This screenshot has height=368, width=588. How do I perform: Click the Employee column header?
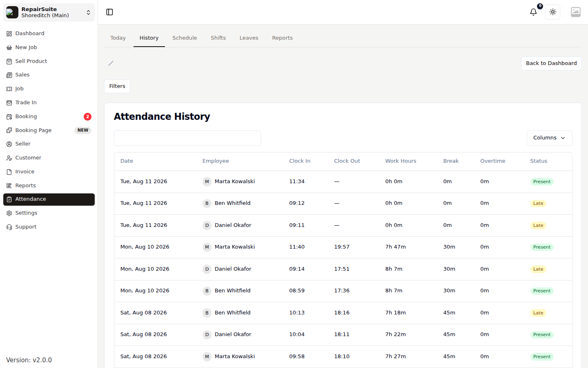click(216, 161)
